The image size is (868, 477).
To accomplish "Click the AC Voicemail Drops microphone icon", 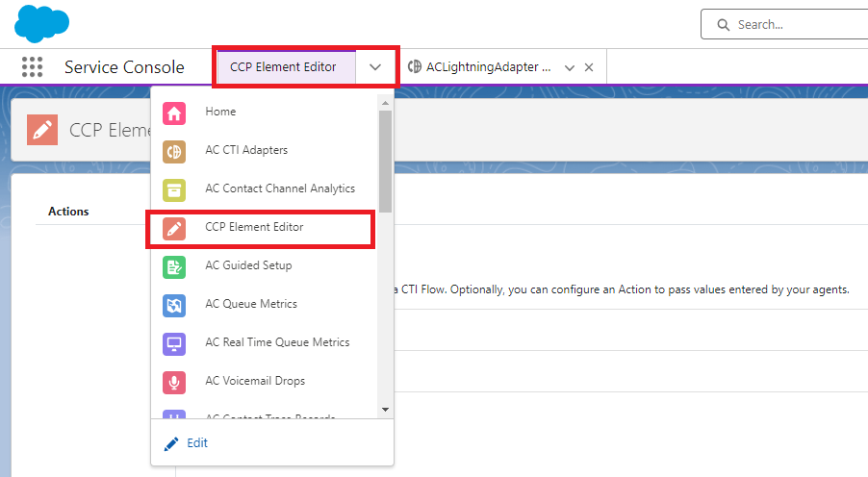I will (174, 383).
